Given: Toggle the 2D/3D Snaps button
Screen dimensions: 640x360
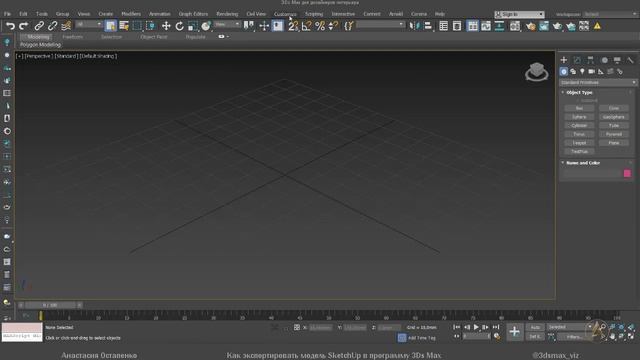Looking at the screenshot, I should click(293, 26).
